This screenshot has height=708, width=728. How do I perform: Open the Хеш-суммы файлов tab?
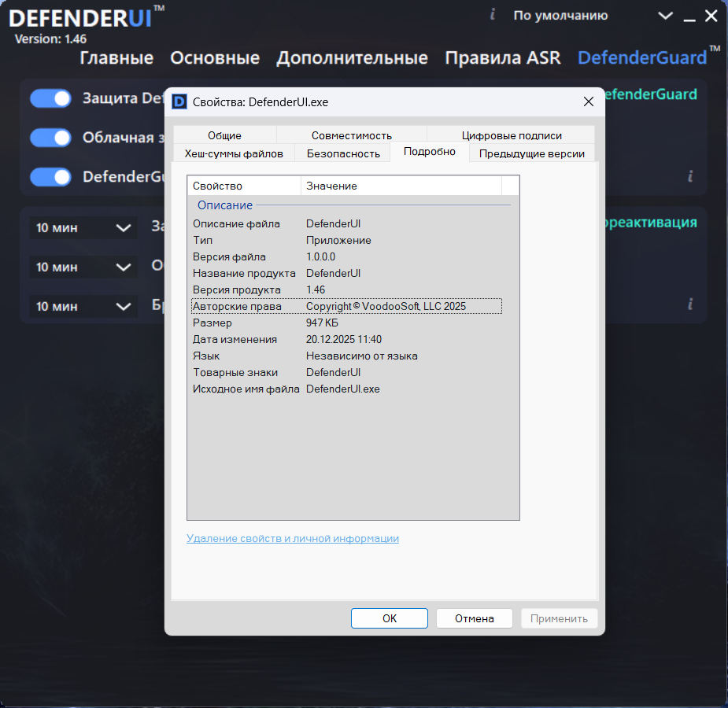[x=234, y=153]
